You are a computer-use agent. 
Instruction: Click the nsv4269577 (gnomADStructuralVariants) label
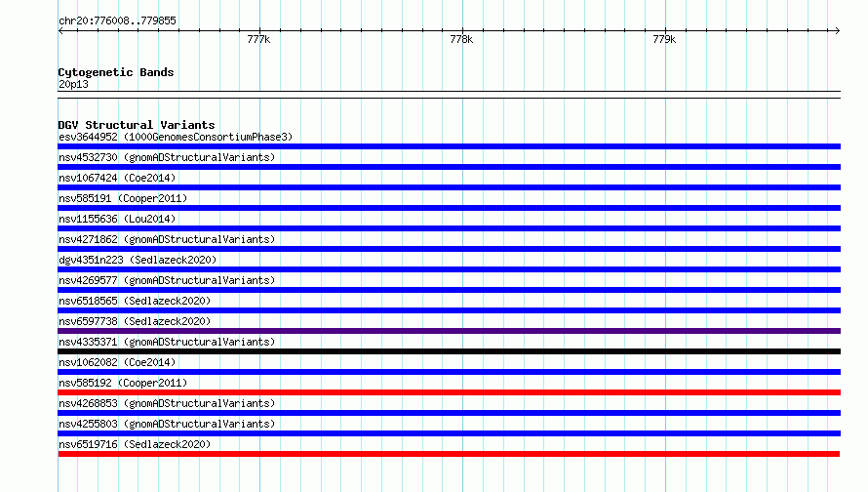point(167,280)
